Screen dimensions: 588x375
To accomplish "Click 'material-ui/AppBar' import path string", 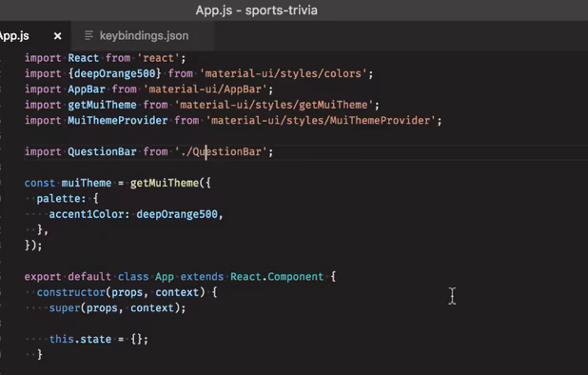I will click(x=206, y=89).
